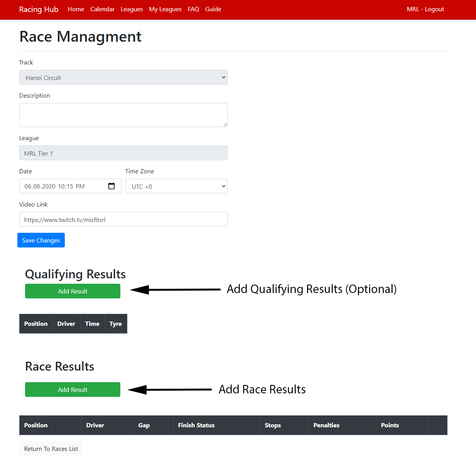Click the Tyre column header
Viewport: 476px width, 459px height.
tap(116, 324)
